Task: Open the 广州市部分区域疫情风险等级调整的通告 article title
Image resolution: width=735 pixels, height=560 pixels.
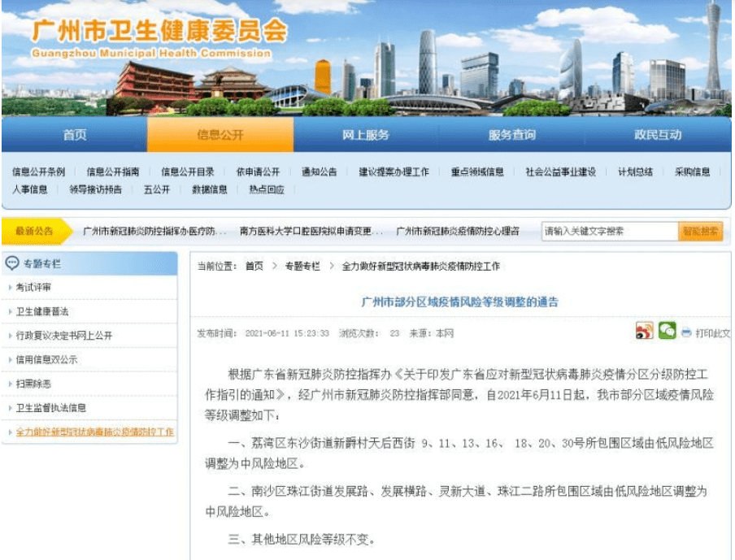Action: click(458, 304)
